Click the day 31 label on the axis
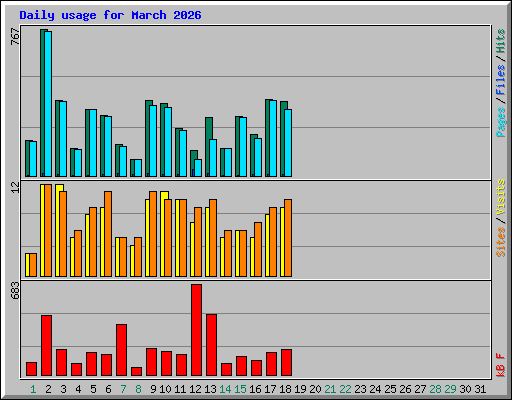Image resolution: width=512 pixels, height=400 pixels. [480, 389]
